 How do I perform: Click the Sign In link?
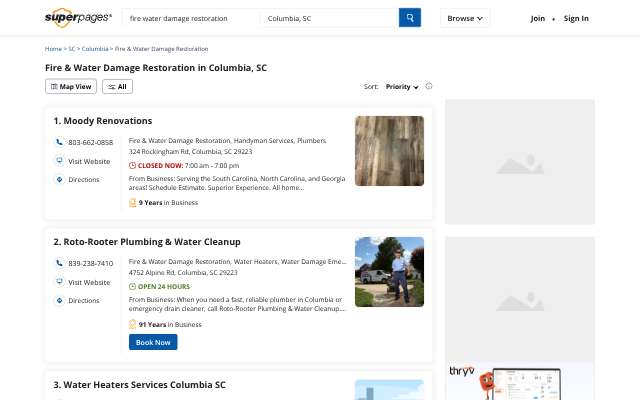[x=576, y=18]
